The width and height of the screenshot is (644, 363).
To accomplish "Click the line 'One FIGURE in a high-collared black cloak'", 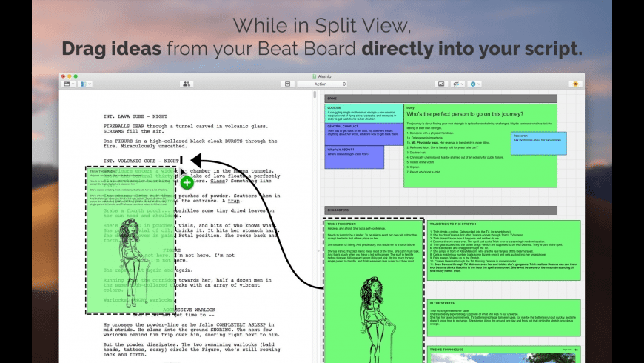I will tap(190, 141).
